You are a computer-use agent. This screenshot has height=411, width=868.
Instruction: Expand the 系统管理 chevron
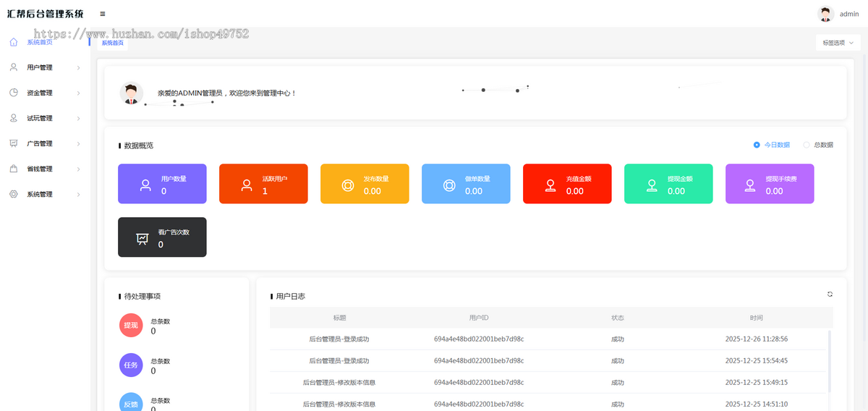(78, 195)
